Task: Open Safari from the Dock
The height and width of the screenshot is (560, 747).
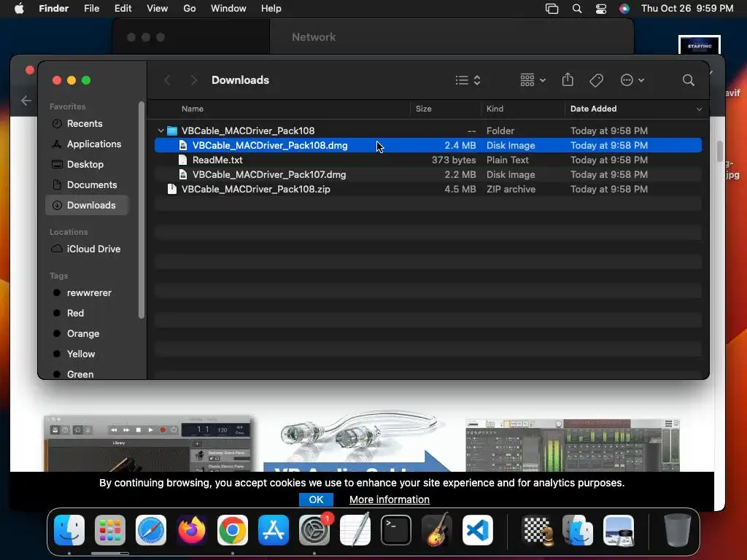Action: (x=151, y=530)
